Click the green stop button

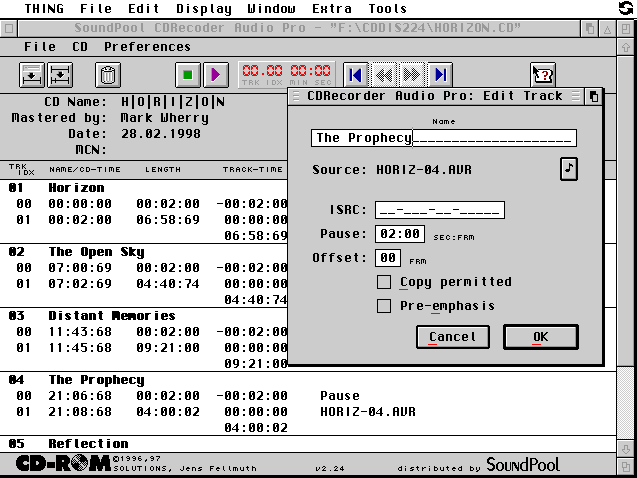[x=188, y=75]
